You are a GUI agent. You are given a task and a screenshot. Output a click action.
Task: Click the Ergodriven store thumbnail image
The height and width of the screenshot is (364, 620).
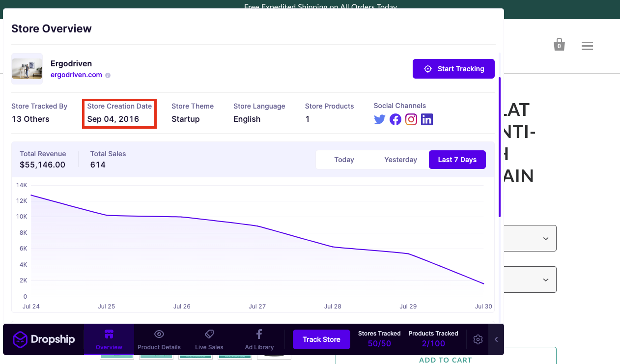coord(27,68)
